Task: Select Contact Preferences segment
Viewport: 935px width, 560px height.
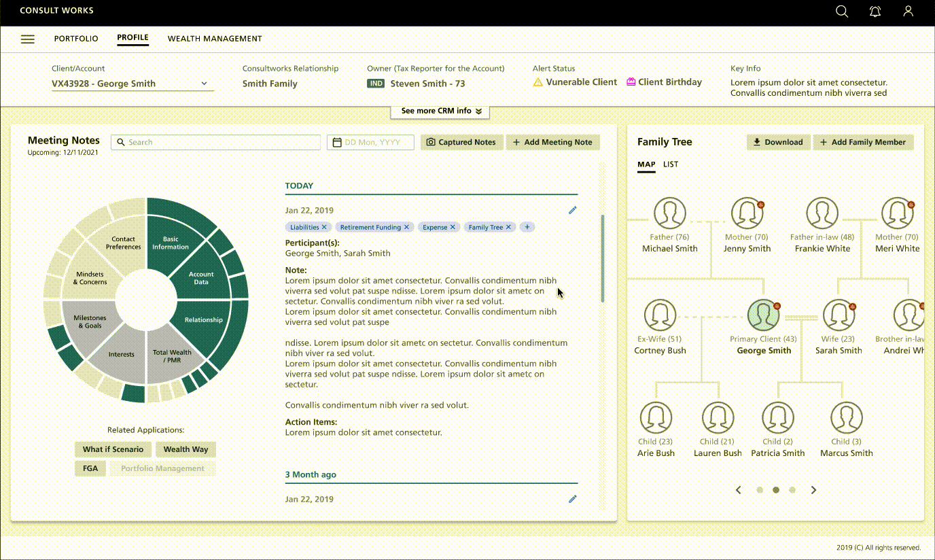Action: pyautogui.click(x=124, y=243)
